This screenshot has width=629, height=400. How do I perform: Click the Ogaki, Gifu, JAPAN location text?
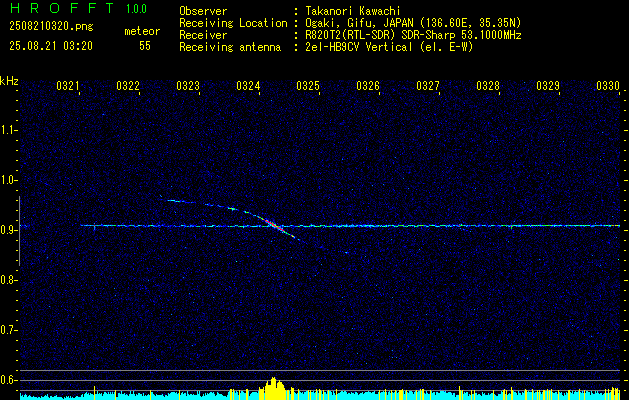click(413, 23)
